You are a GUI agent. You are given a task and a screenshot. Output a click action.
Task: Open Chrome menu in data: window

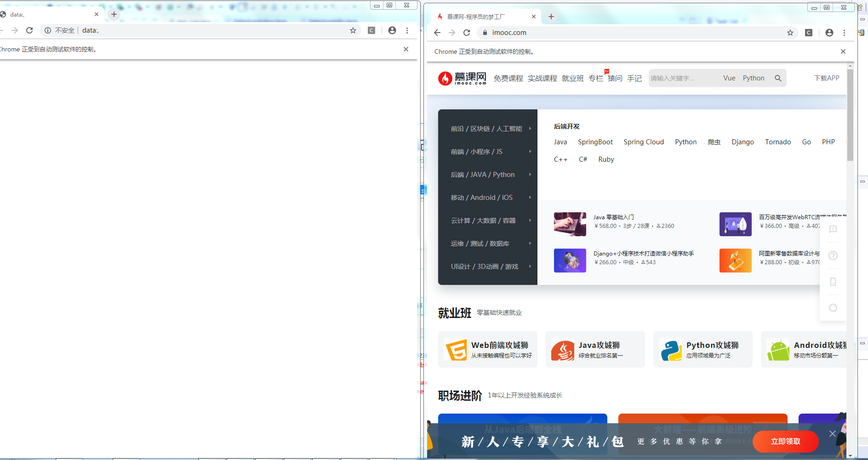407,30
